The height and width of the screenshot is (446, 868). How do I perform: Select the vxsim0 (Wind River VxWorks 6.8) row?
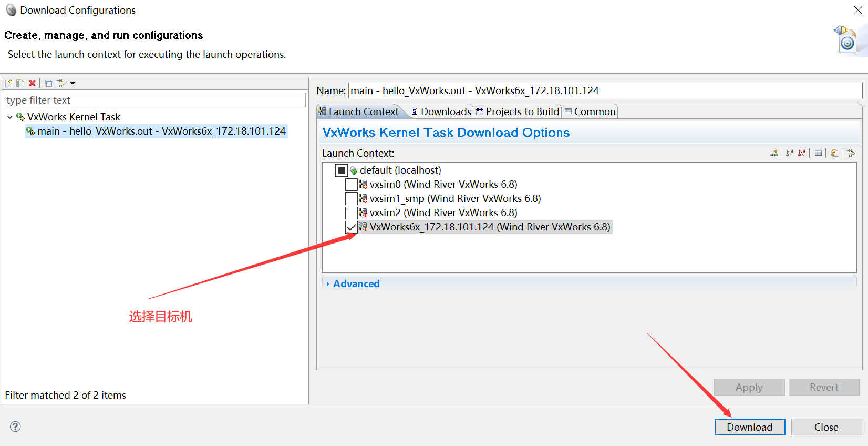click(443, 185)
